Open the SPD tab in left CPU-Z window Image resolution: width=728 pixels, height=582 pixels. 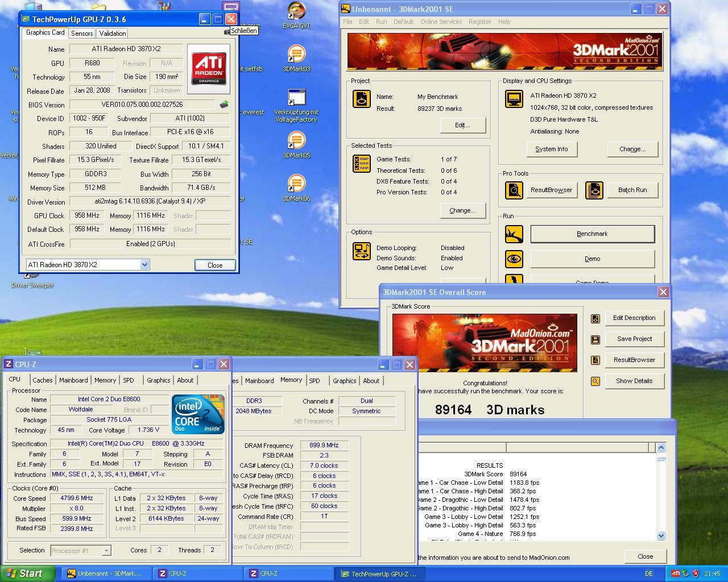129,380
